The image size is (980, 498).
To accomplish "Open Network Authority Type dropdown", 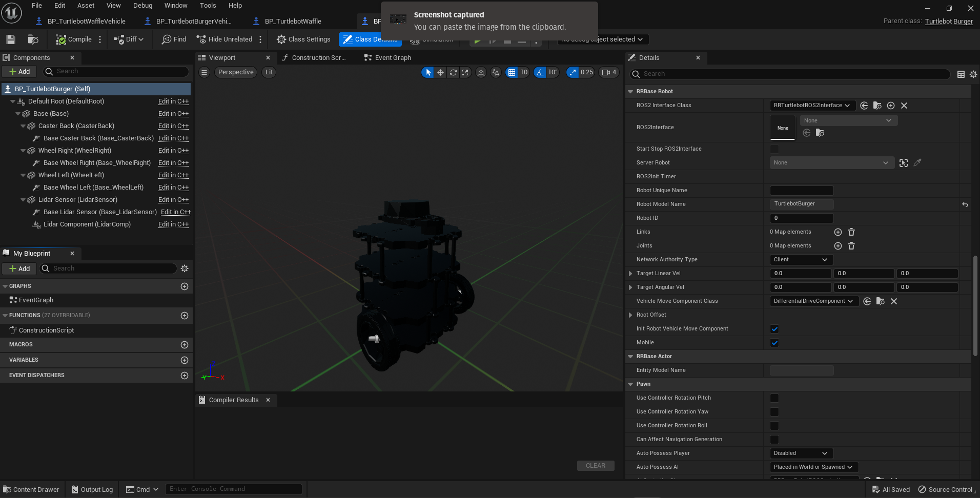I will 801,260.
